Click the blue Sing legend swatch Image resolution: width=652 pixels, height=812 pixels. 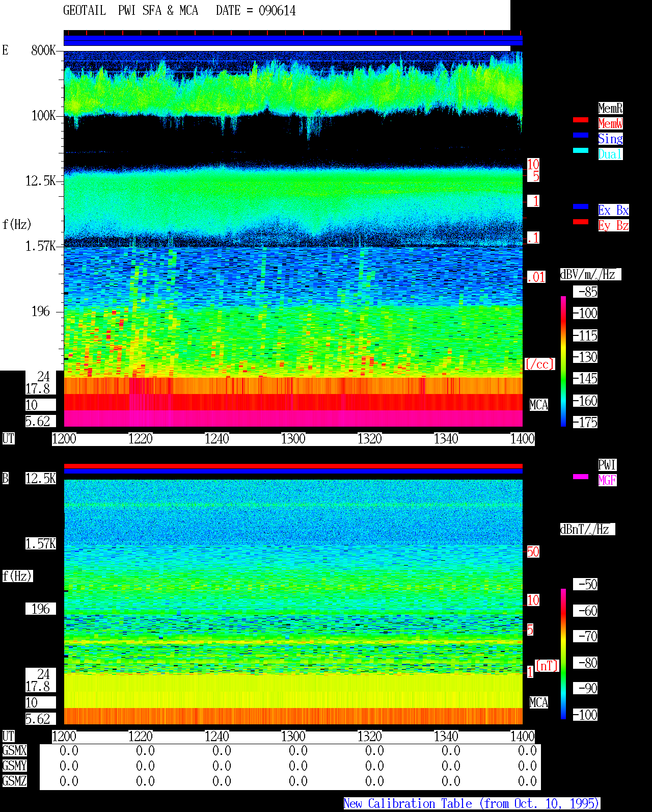coord(581,135)
